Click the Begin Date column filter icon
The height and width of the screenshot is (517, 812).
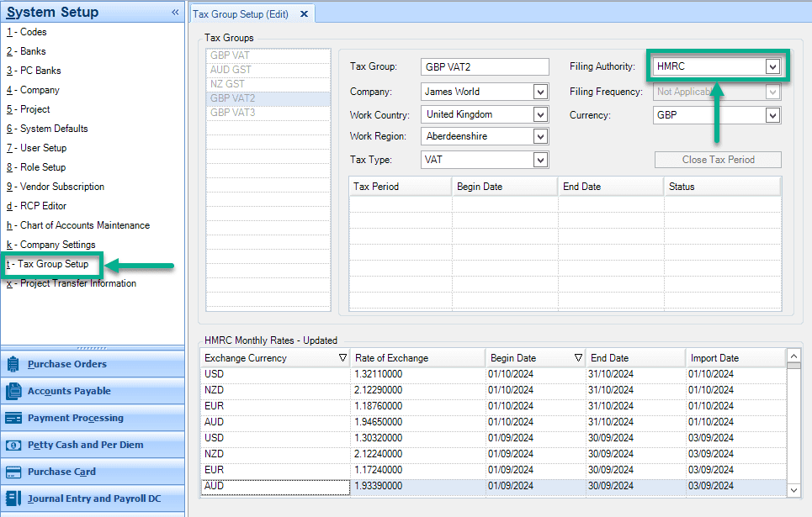click(578, 357)
